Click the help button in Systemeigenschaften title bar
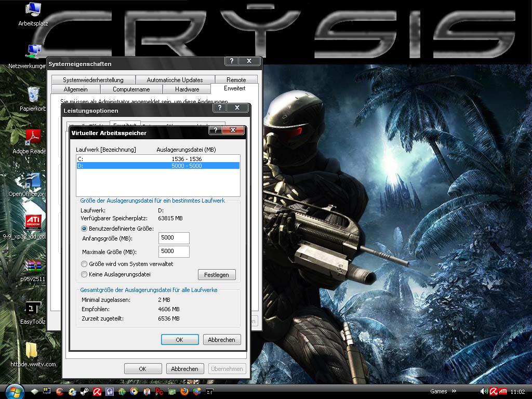The height and width of the screenshot is (399, 532). click(x=231, y=61)
